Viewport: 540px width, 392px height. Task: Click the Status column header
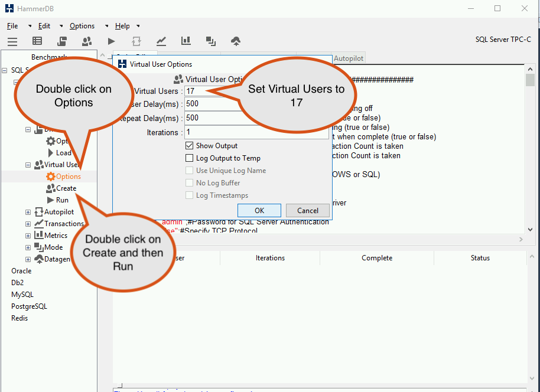480,258
